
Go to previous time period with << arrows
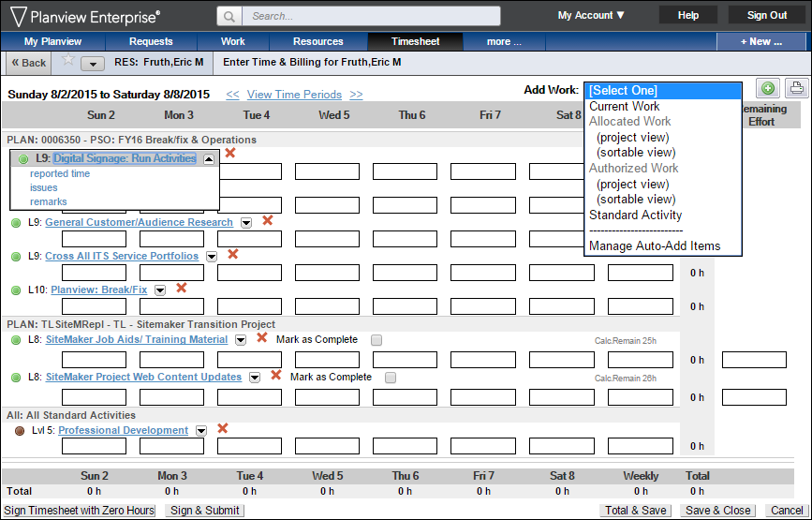pos(232,95)
